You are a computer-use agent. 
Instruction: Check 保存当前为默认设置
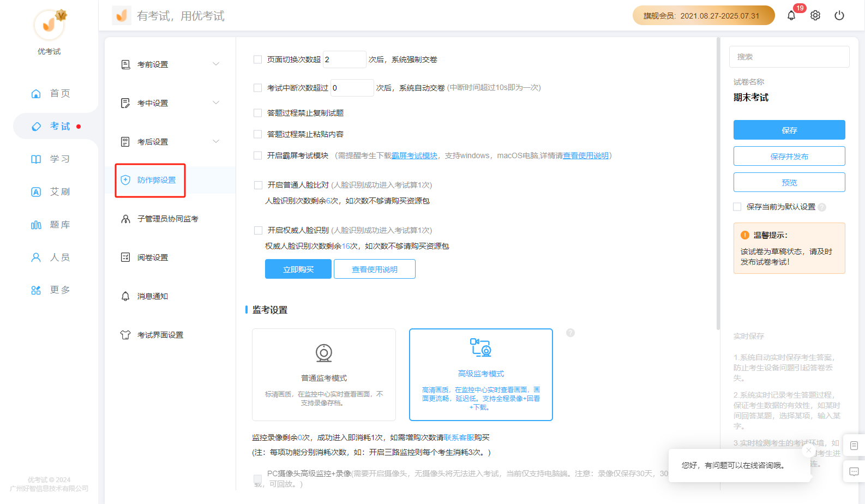737,207
